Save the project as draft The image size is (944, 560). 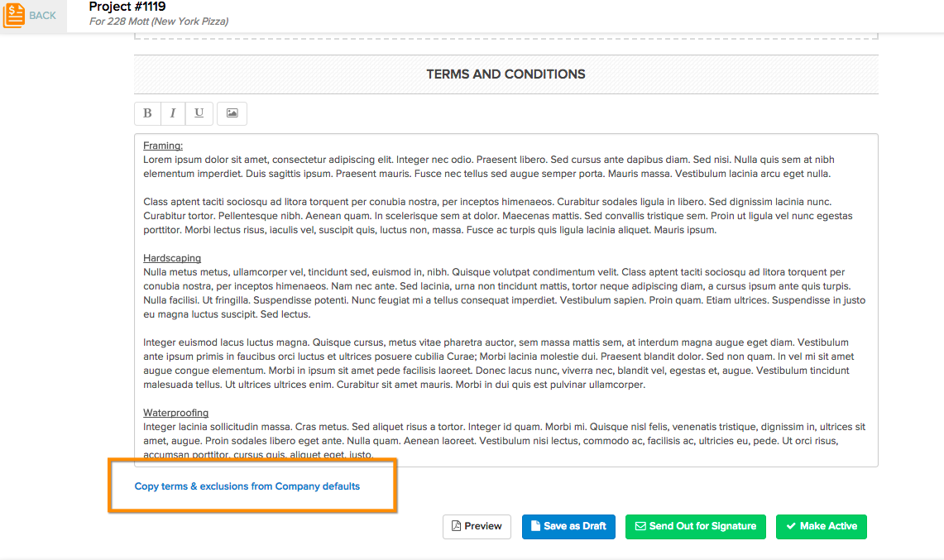(x=568, y=526)
